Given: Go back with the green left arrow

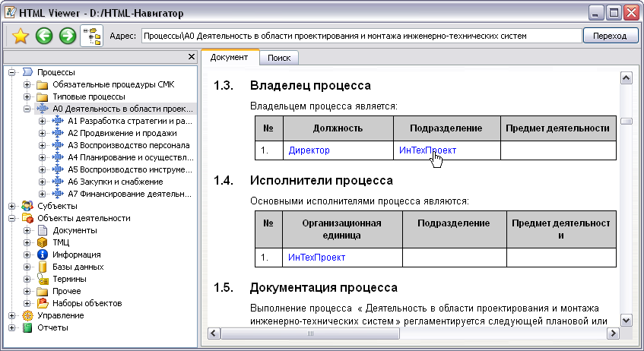Looking at the screenshot, I should [x=44, y=36].
